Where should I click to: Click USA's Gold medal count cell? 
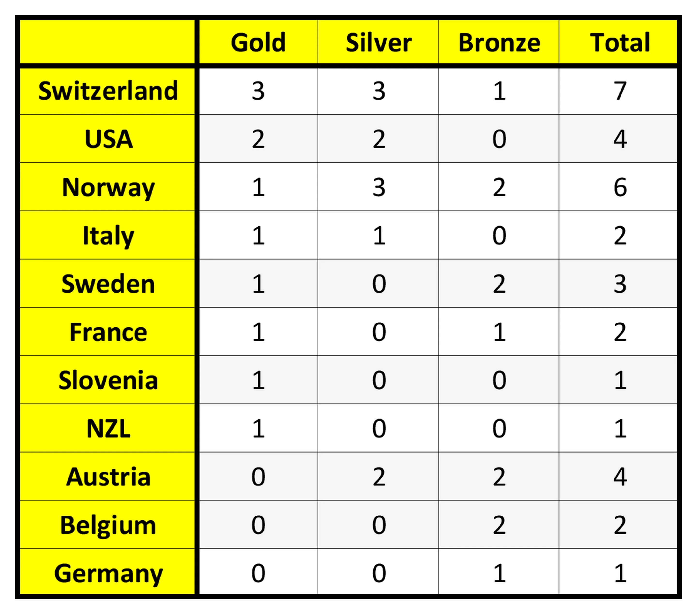(x=258, y=139)
